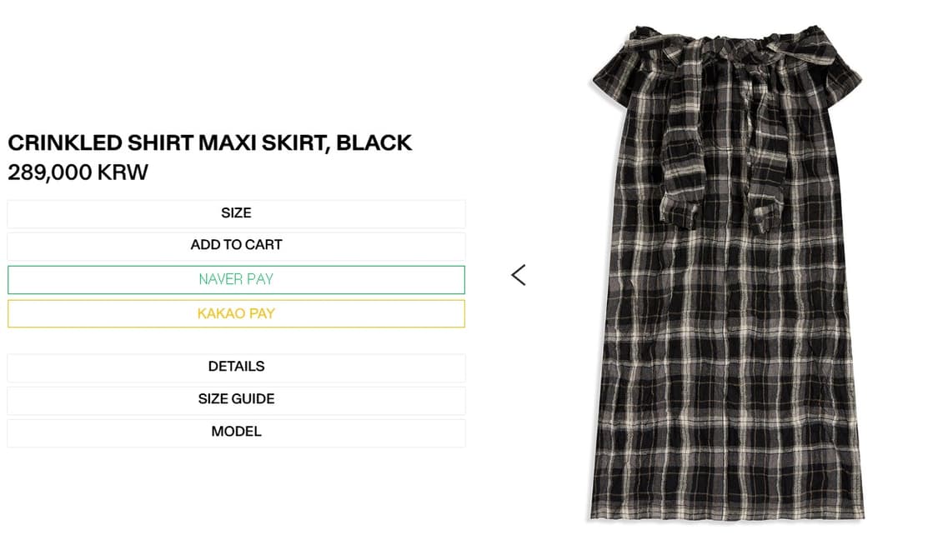The image size is (938, 560).
Task: Click the plaid skirt product image
Action: tap(725, 333)
